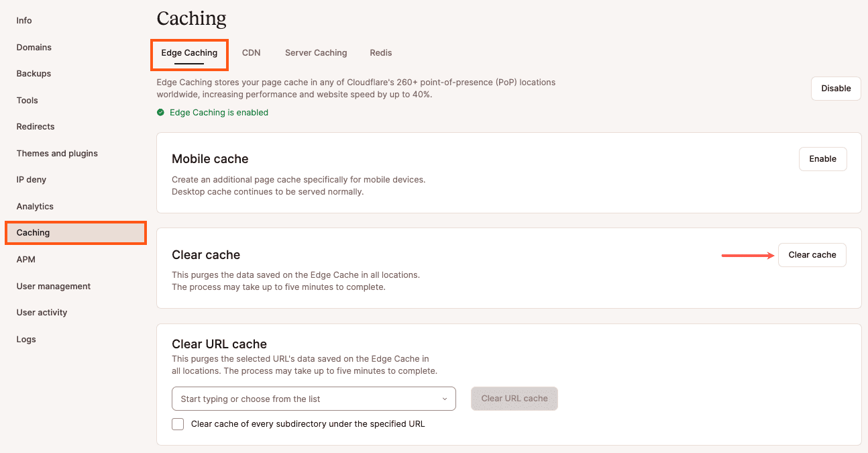Stay on the Edge Caching tab
This screenshot has width=868, height=453.
point(189,52)
